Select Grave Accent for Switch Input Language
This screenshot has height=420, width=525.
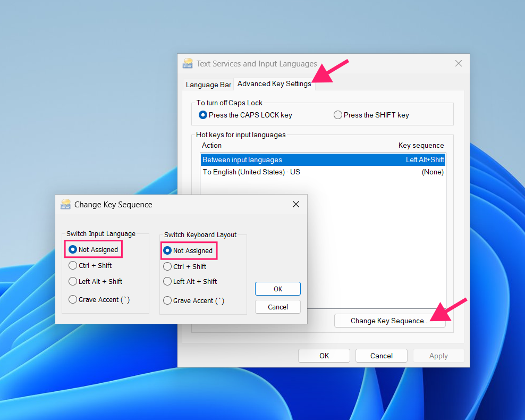[x=99, y=299]
